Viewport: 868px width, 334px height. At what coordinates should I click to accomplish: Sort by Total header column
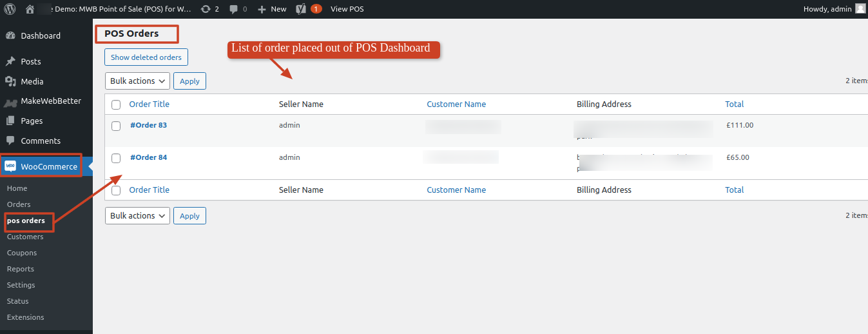click(735, 104)
